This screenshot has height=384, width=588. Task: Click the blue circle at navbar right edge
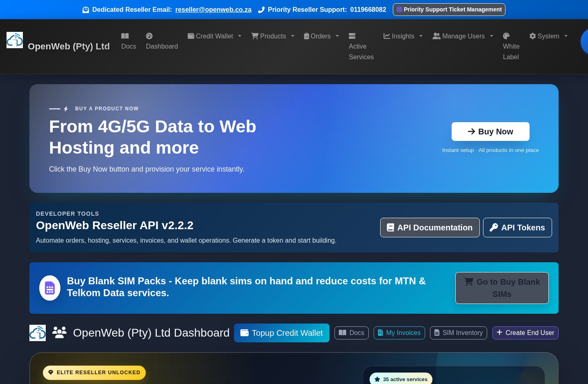pyautogui.click(x=584, y=42)
